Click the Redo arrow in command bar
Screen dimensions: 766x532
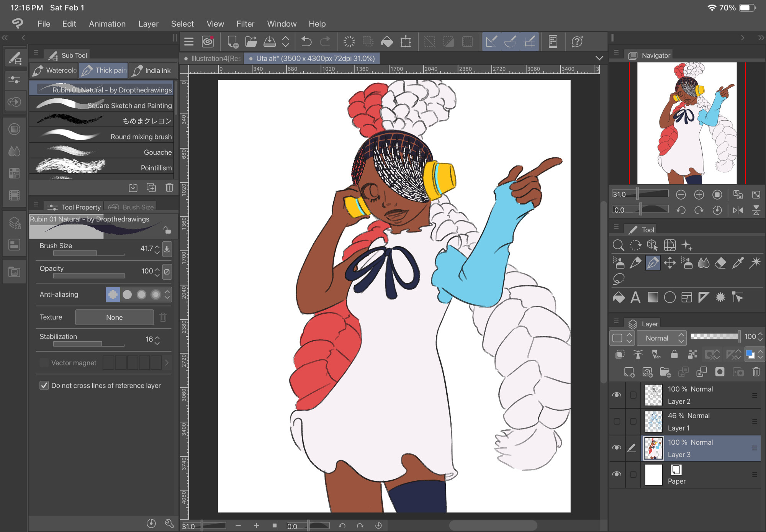[x=325, y=41]
